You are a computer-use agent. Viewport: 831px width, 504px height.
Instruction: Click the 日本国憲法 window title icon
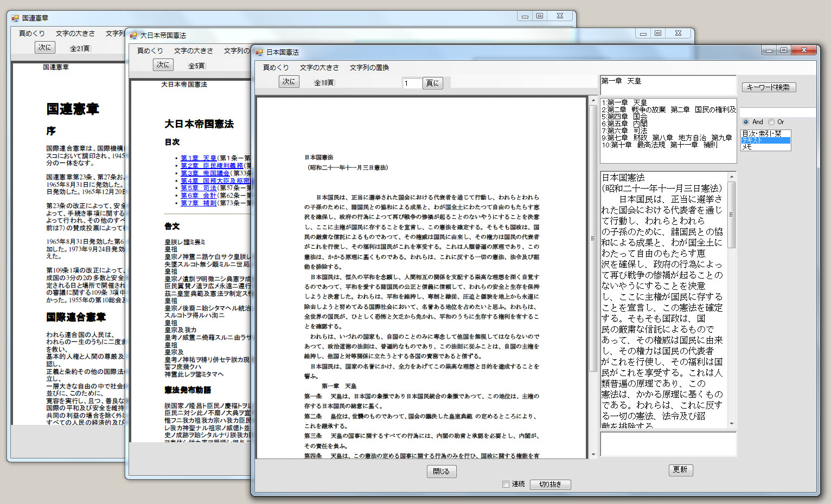pyautogui.click(x=259, y=52)
